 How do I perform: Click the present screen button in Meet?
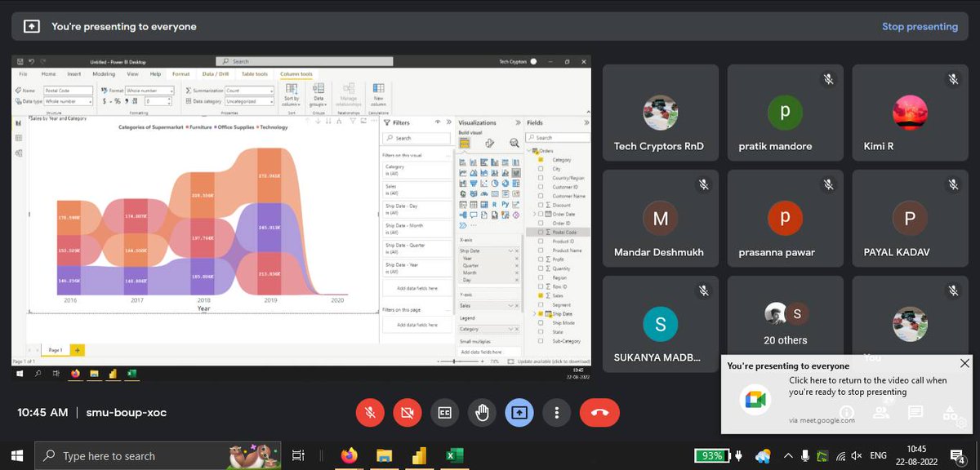[x=519, y=412]
